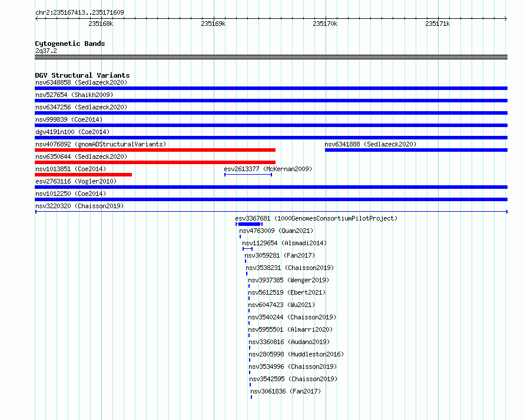
Task: Select the nsv4763009 (Quan2021) label
Action: click(x=276, y=231)
